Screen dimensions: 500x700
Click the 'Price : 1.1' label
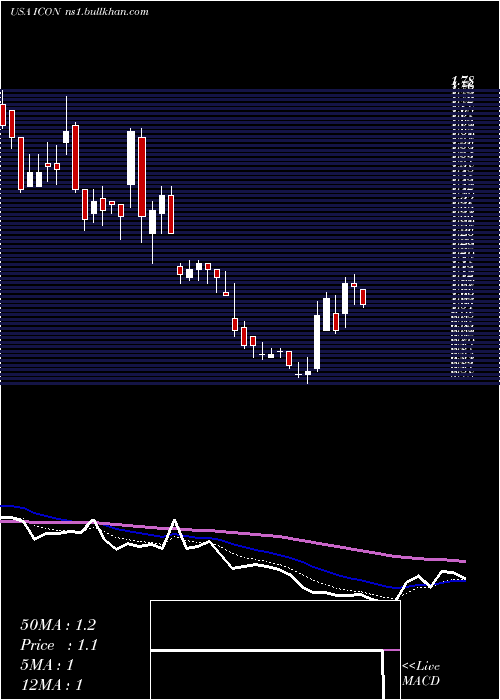[x=59, y=645]
